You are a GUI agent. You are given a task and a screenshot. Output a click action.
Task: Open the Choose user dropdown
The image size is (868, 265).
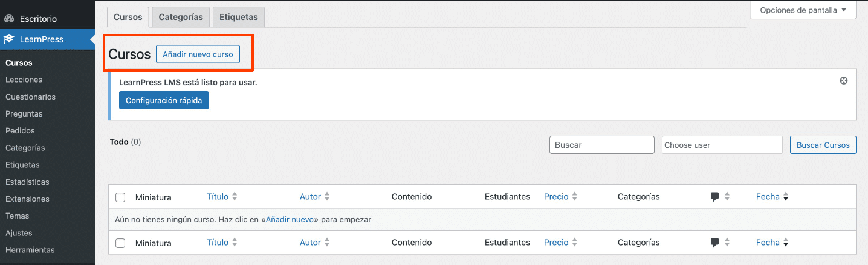(722, 145)
